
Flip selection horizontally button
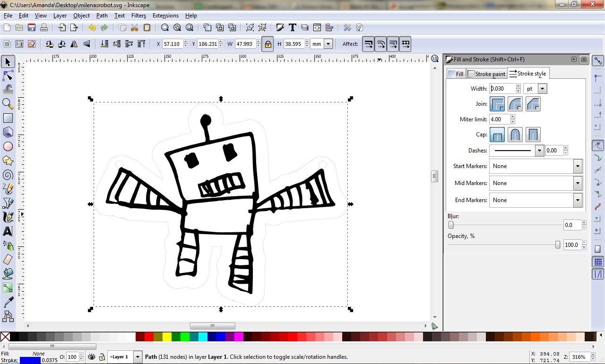(74, 44)
